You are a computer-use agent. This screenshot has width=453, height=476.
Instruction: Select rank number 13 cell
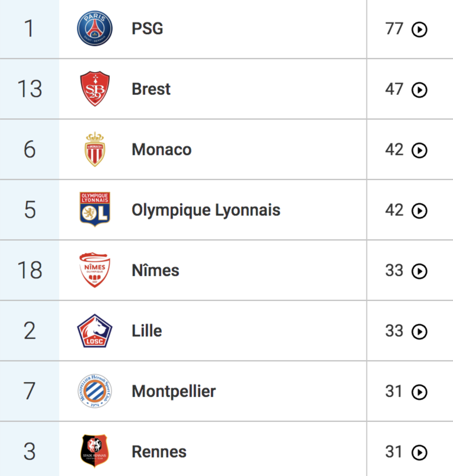coord(29,89)
